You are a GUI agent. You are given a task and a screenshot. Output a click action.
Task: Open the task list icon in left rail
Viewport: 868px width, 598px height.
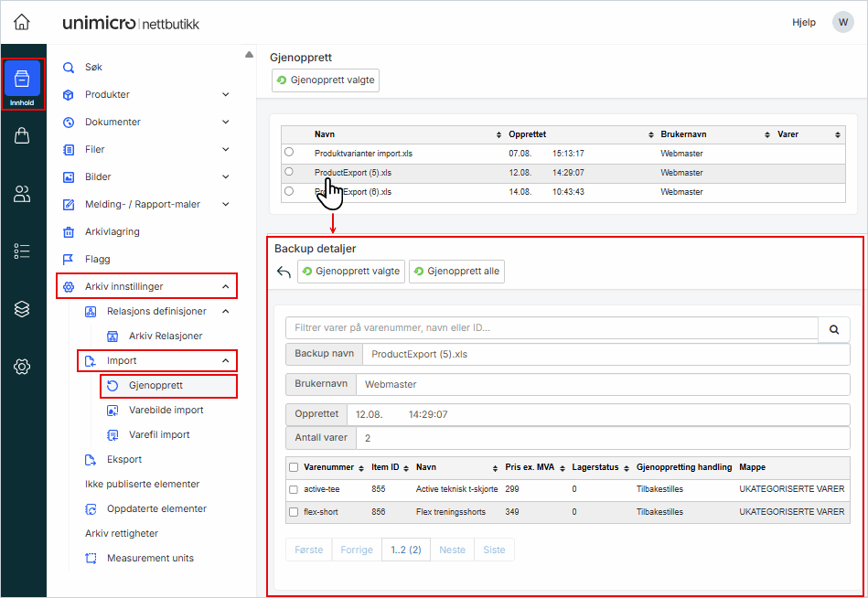tap(22, 251)
